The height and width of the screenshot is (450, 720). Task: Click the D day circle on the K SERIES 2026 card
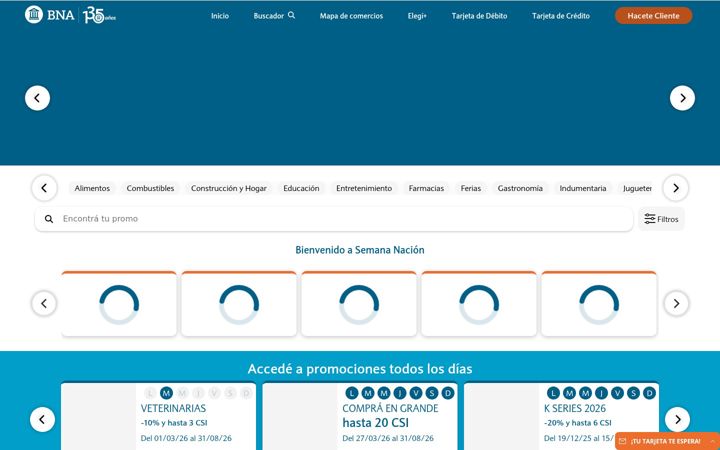tap(649, 393)
